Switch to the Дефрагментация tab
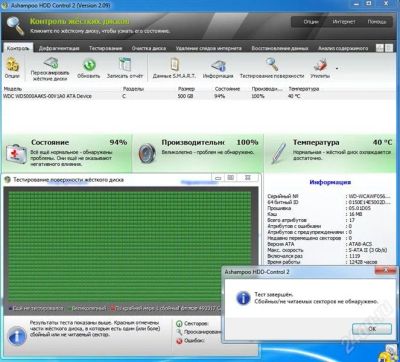400x362 pixels. (59, 48)
